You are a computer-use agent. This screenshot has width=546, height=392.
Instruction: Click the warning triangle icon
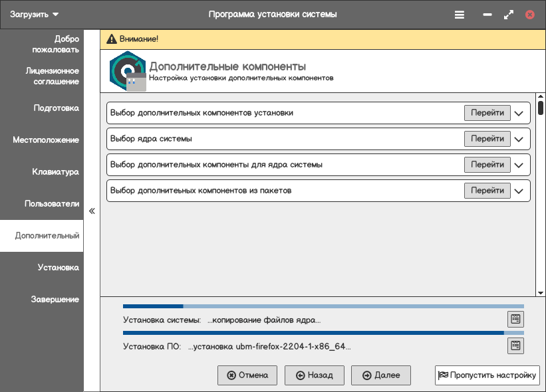pyautogui.click(x=111, y=39)
